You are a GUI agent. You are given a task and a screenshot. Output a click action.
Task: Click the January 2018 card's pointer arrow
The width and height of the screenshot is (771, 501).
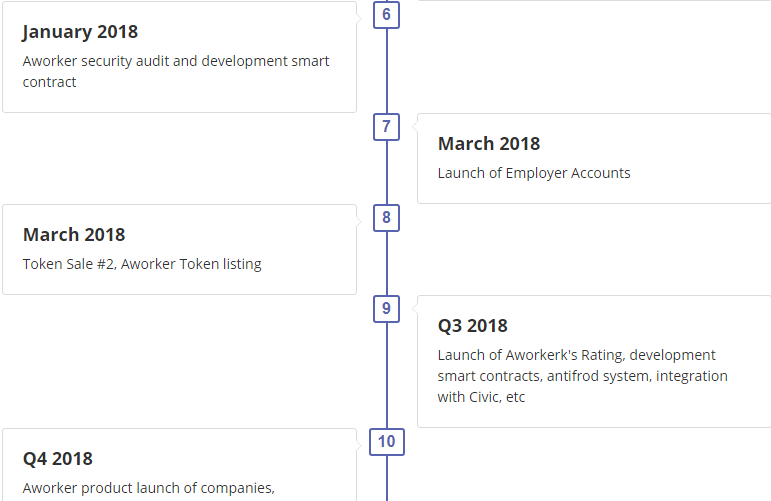(359, 18)
